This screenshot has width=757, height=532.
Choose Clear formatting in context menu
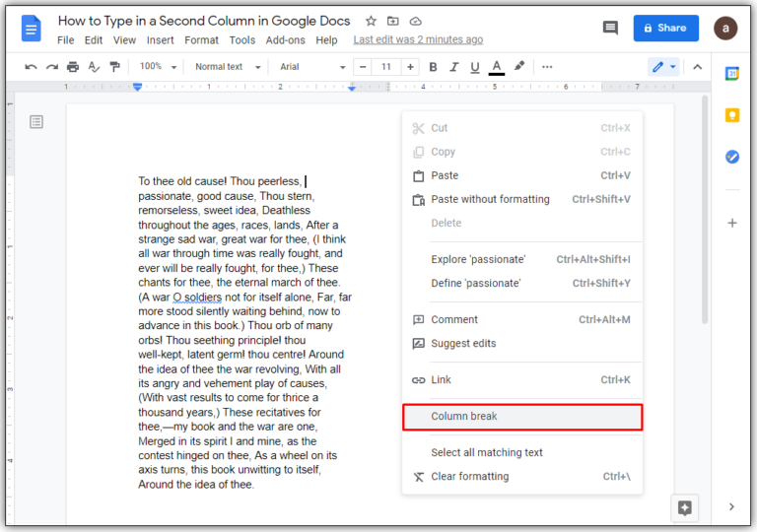522,477
